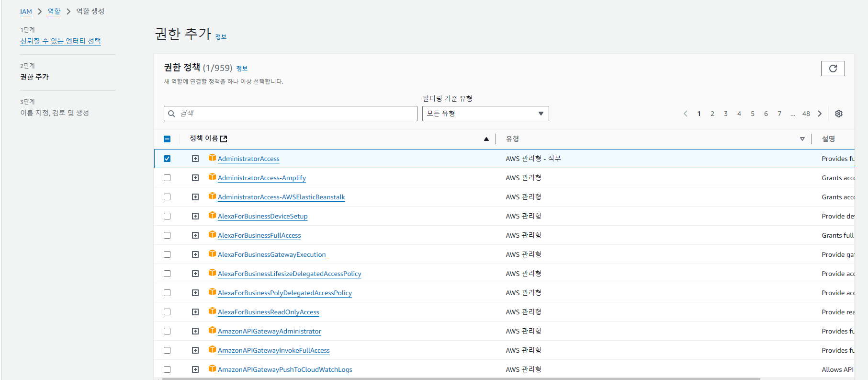Click the search magnifier icon
Screen dimensions: 868x380
[x=171, y=114]
